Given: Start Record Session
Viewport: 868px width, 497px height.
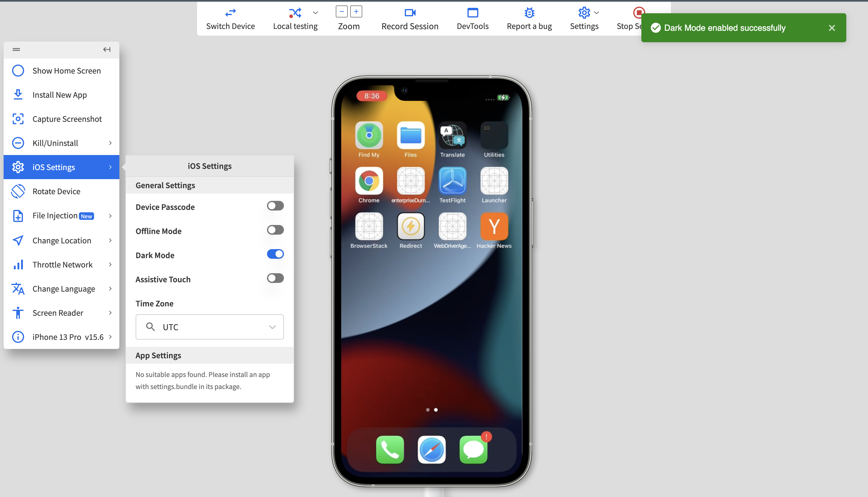Looking at the screenshot, I should coord(409,18).
